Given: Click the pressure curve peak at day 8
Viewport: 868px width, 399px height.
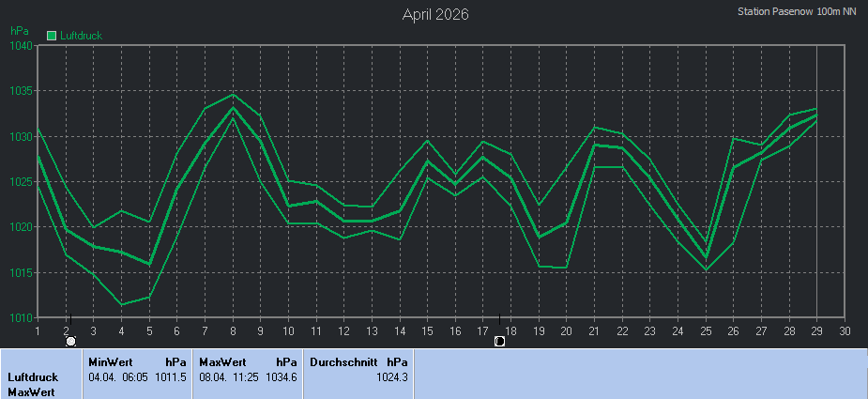Looking at the screenshot, I should 233,107.
